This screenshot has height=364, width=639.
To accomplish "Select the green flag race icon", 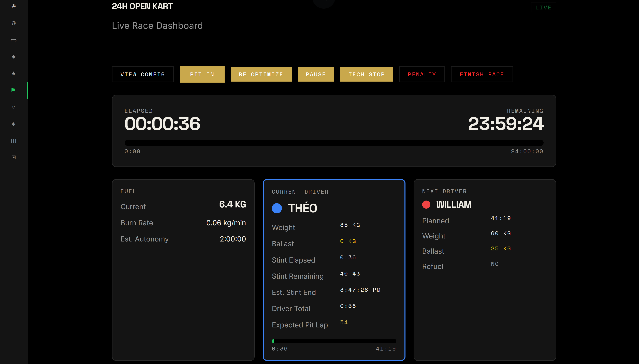I will [13, 90].
